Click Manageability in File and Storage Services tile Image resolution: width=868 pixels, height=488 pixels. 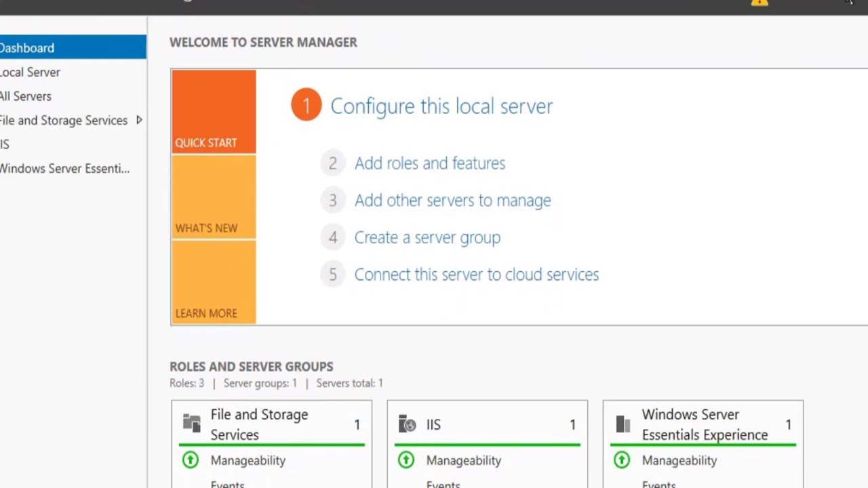(248, 461)
